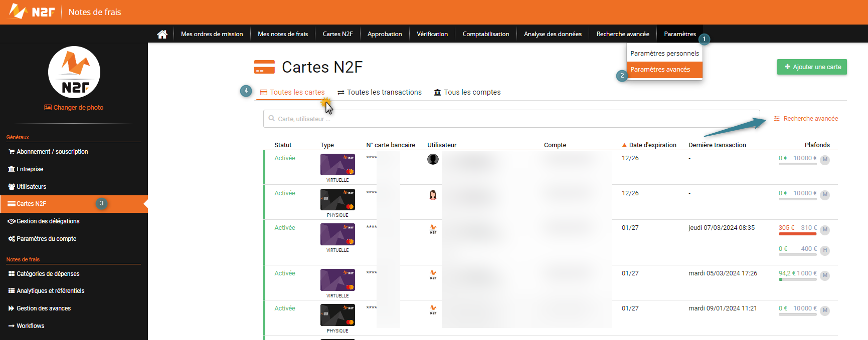This screenshot has width=868, height=340.
Task: Click the Carte, utilisateur search field
Action: [511, 119]
